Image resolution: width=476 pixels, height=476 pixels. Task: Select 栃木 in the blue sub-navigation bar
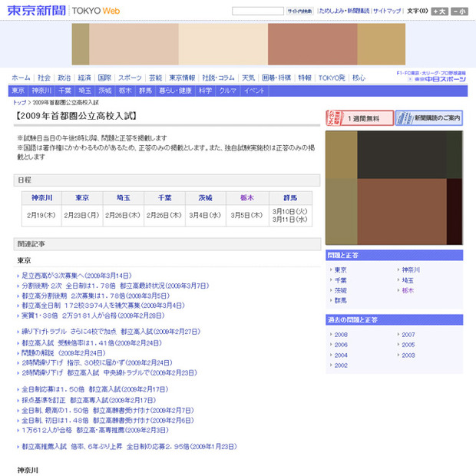click(x=125, y=91)
